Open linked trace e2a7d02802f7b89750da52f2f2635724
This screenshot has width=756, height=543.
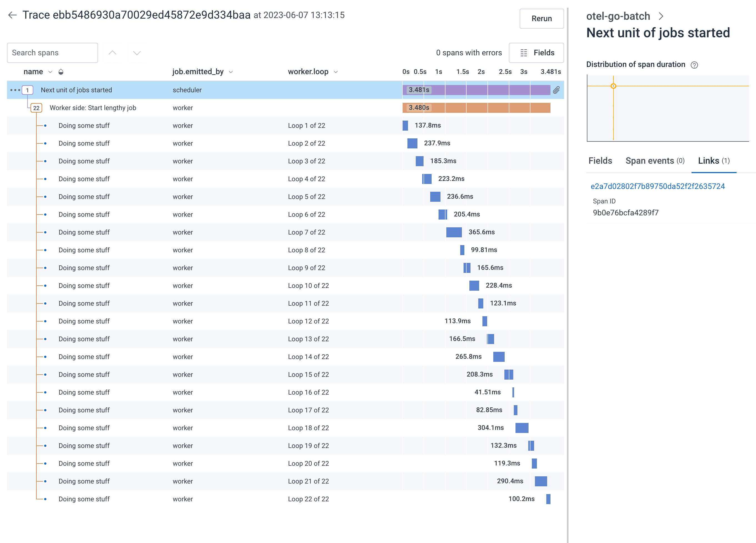coord(657,186)
